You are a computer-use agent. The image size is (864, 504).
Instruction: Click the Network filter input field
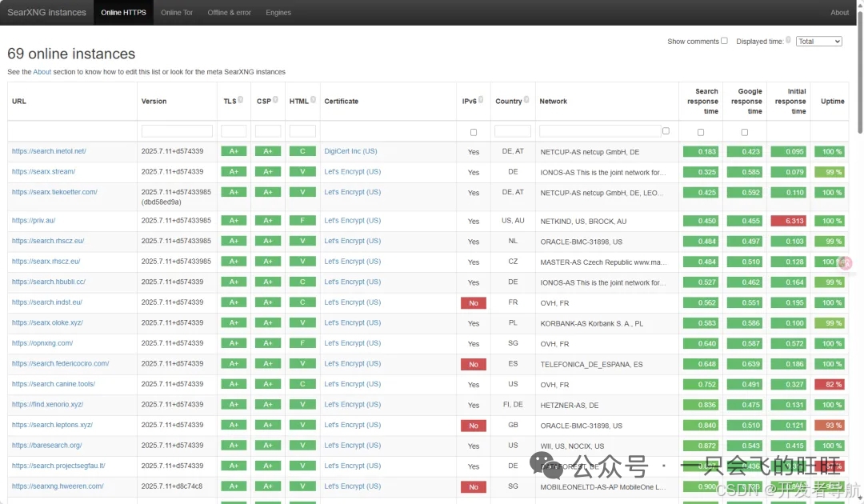click(599, 131)
